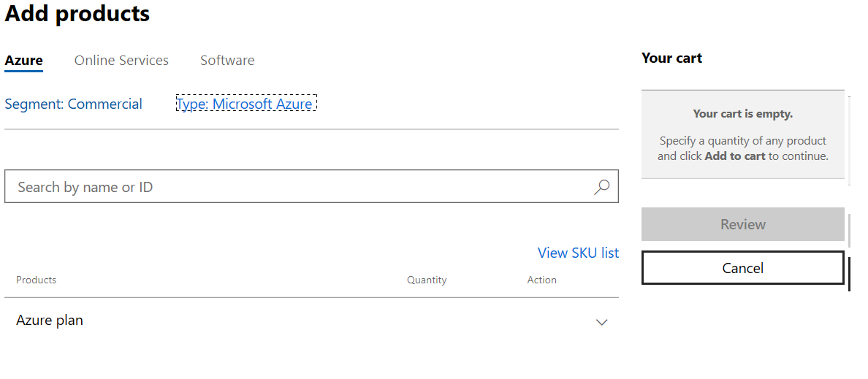868x379 pixels.
Task: Click the bold 'Add to cart' text
Action: (x=735, y=156)
